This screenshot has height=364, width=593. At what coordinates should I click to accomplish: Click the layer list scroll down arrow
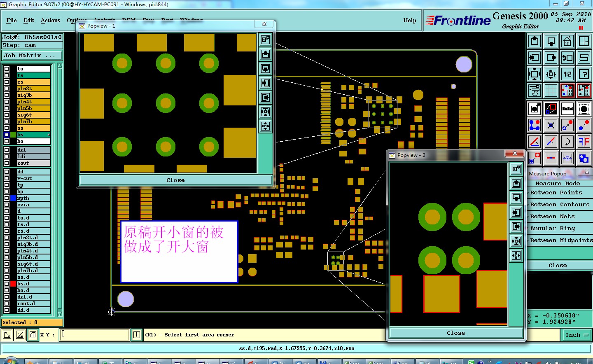click(x=60, y=314)
